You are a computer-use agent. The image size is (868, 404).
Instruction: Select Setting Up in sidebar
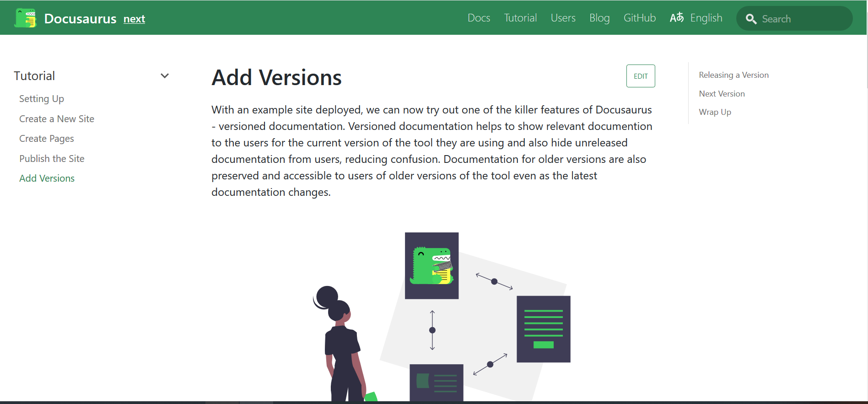[42, 99]
